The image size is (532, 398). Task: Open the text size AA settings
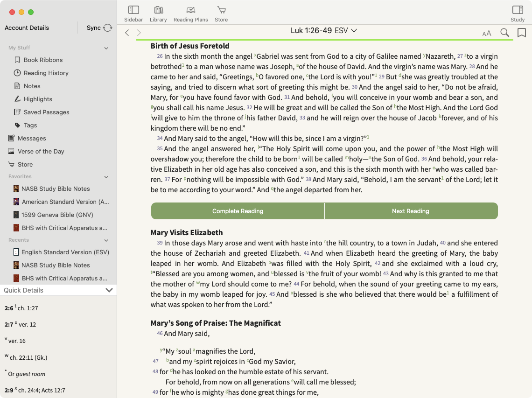coord(487,33)
